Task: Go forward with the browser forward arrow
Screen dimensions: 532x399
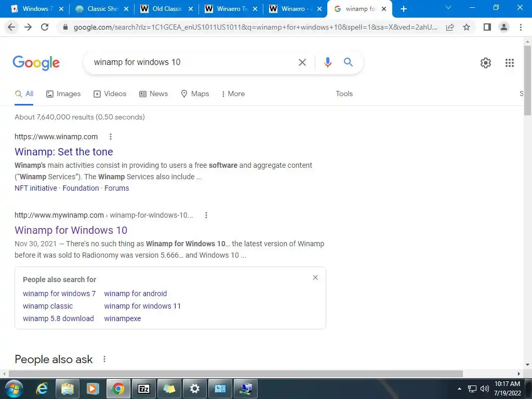Action: [28, 27]
